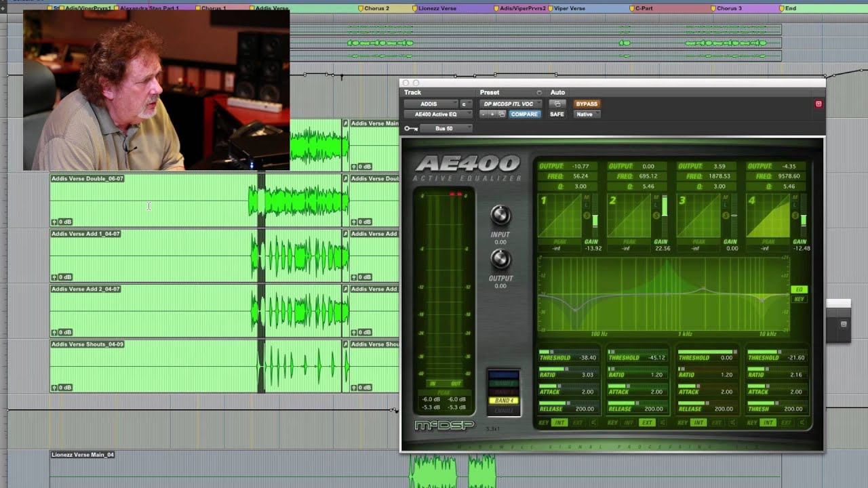The image size is (868, 488).
Task: Click band 1 response curve graph
Action: [x=559, y=215]
